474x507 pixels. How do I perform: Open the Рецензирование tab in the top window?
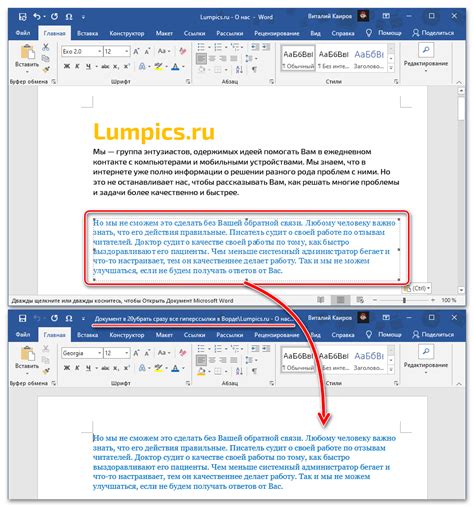click(276, 33)
